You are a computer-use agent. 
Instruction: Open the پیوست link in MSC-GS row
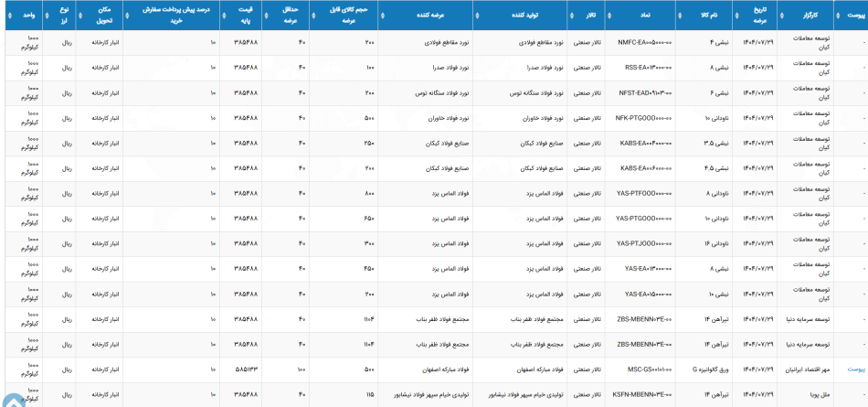856,370
